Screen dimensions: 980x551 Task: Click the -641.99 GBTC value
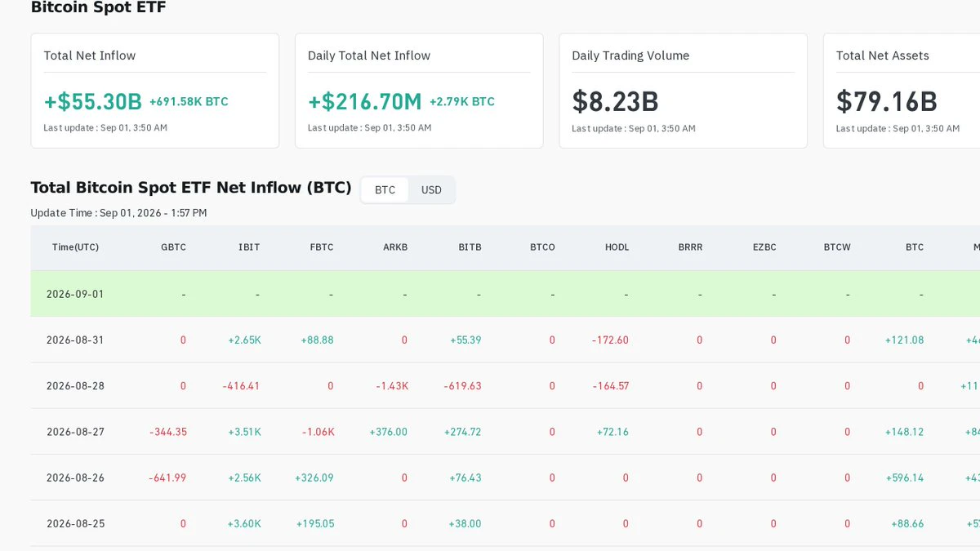point(167,478)
